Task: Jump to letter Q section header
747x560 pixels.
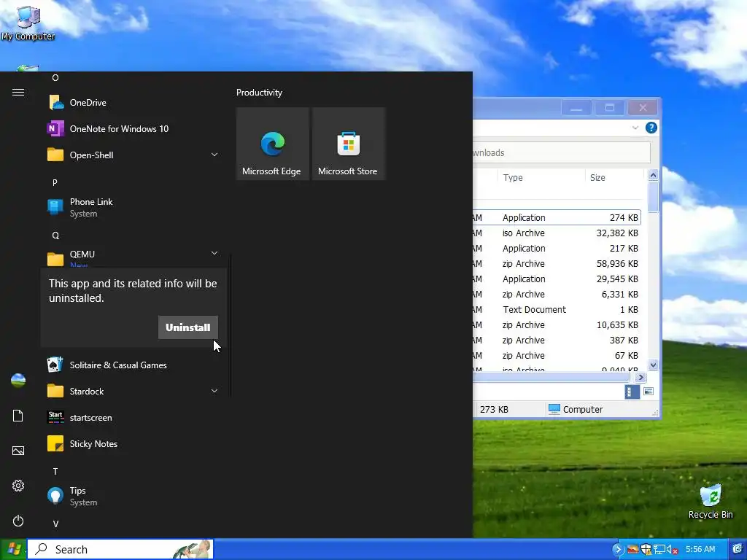Action: tap(55, 236)
